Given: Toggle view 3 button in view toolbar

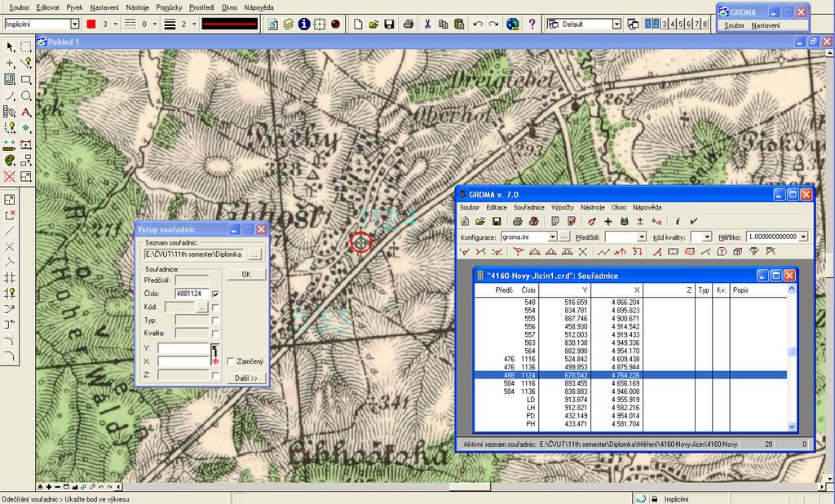Looking at the screenshot, I should click(664, 24).
